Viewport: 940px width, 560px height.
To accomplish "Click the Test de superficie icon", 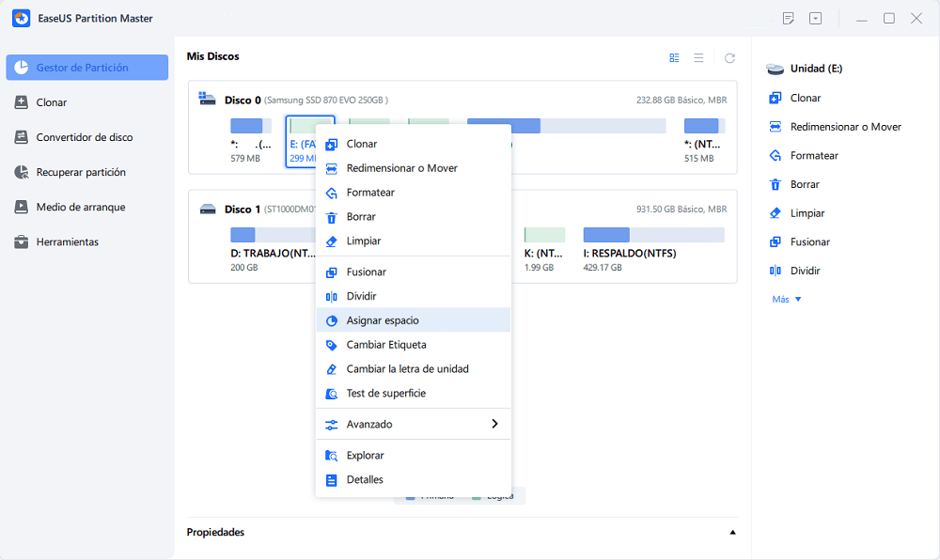I will 332,394.
